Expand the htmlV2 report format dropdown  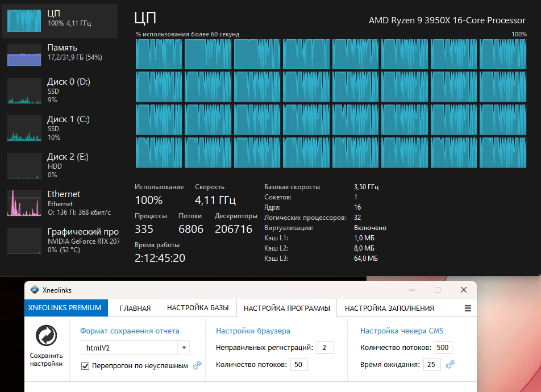click(184, 348)
